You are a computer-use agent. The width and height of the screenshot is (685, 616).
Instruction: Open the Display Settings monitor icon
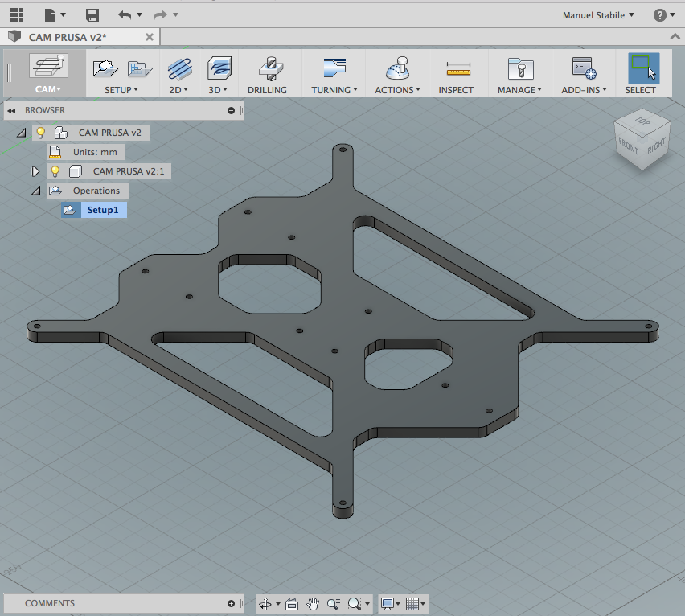387,604
